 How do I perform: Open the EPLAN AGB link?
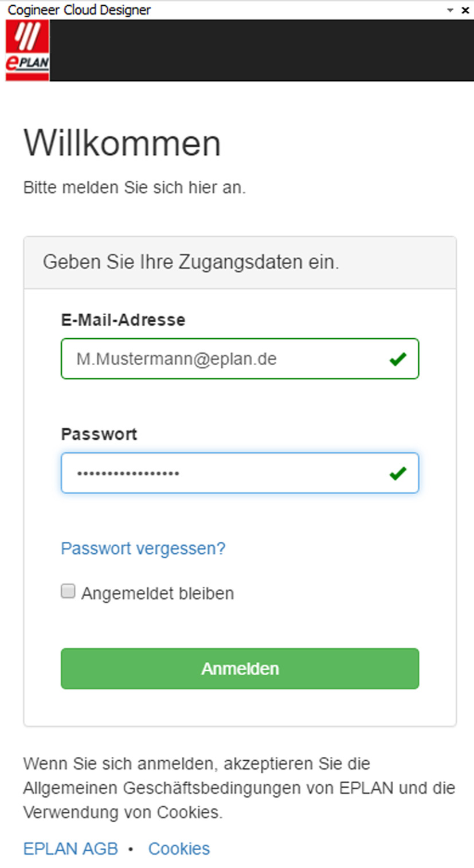coord(70,849)
